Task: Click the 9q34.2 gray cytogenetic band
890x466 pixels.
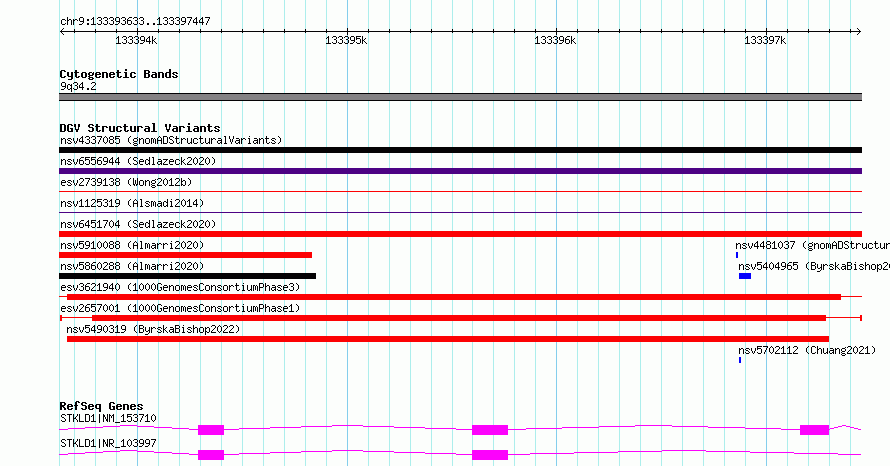Action: coord(460,97)
